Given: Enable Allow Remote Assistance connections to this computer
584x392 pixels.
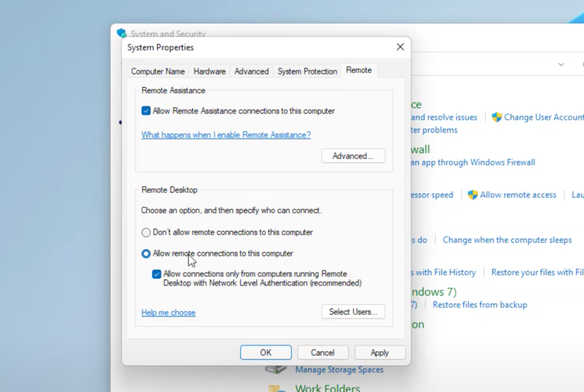Looking at the screenshot, I should click(x=145, y=111).
